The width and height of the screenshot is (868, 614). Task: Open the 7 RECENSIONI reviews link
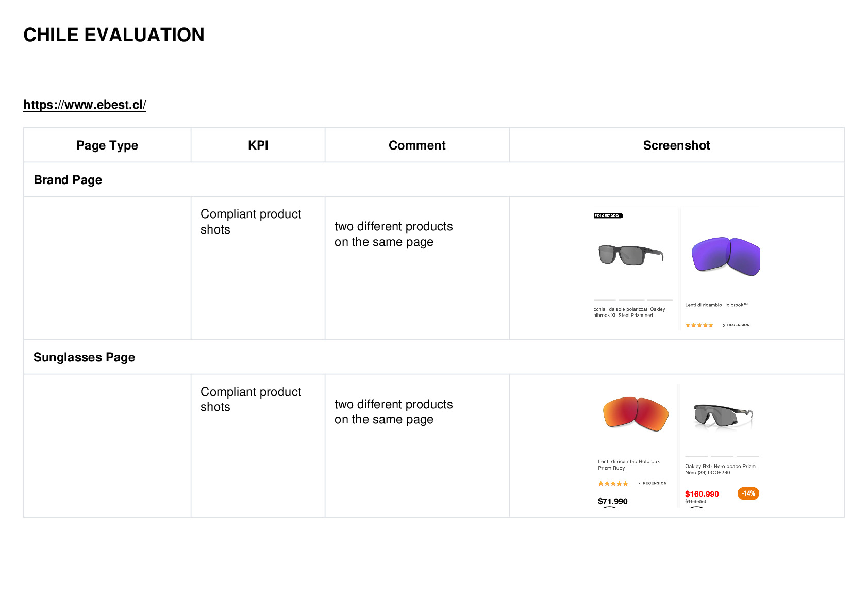tap(653, 483)
